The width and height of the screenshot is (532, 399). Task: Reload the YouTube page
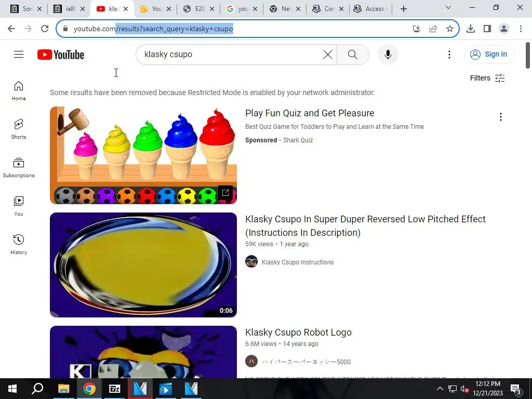[x=45, y=29]
